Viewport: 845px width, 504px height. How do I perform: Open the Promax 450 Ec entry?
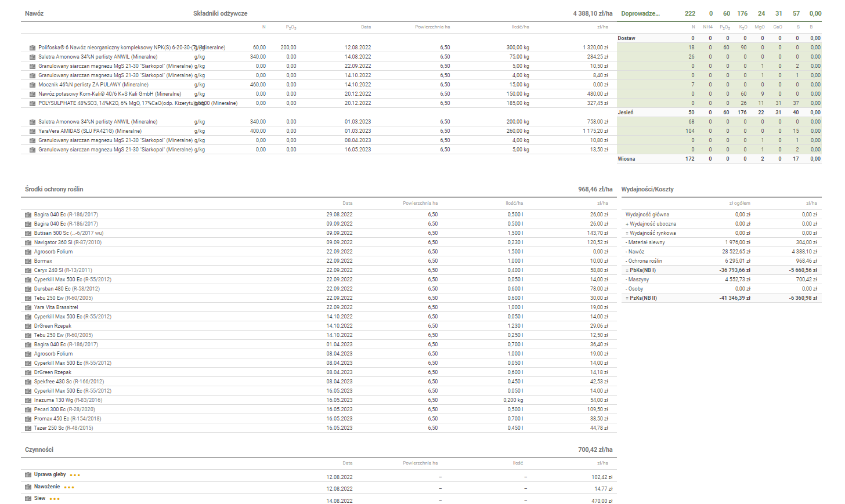click(67, 419)
